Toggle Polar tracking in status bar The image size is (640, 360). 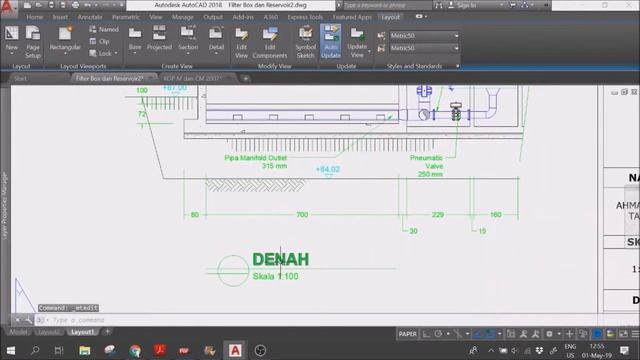tap(438, 334)
